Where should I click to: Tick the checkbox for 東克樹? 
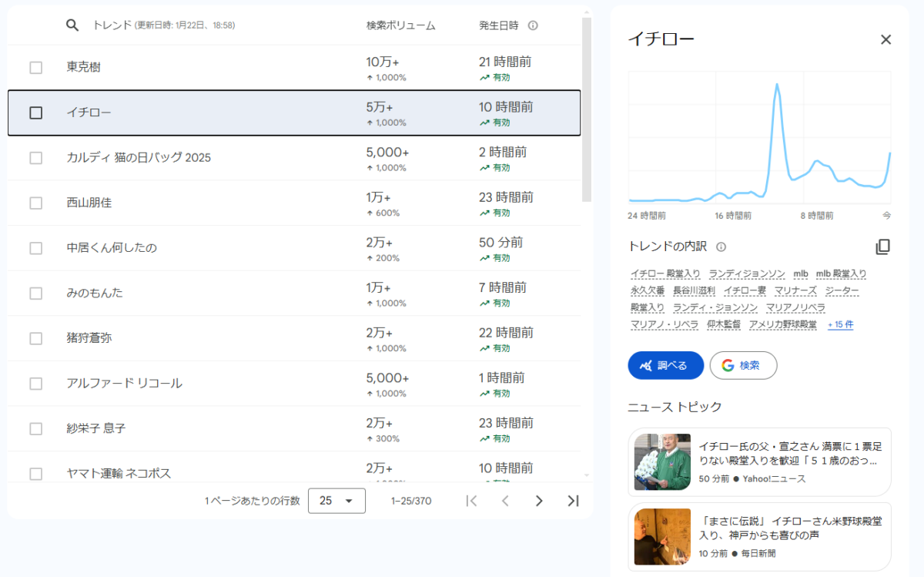(36, 68)
